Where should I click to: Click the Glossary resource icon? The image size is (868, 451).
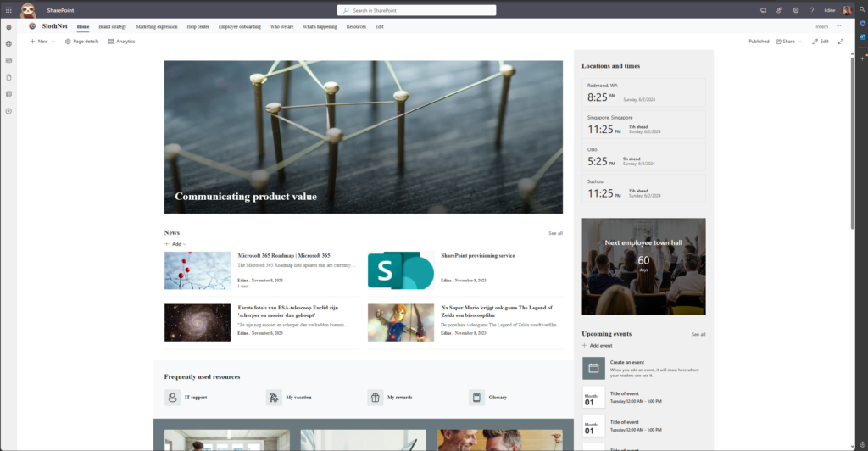tap(476, 398)
